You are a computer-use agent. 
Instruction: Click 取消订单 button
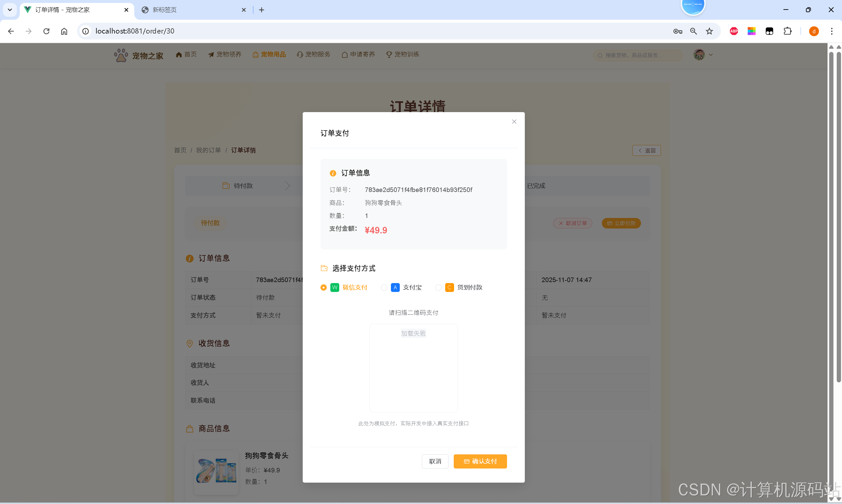(x=573, y=223)
